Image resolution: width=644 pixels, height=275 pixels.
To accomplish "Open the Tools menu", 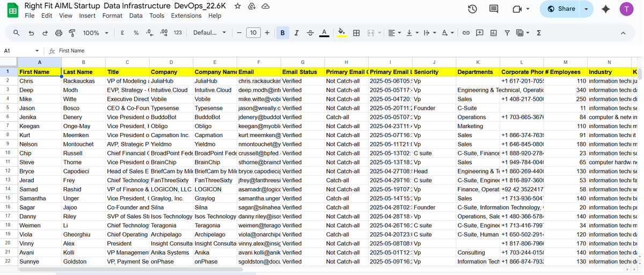I will [157, 16].
